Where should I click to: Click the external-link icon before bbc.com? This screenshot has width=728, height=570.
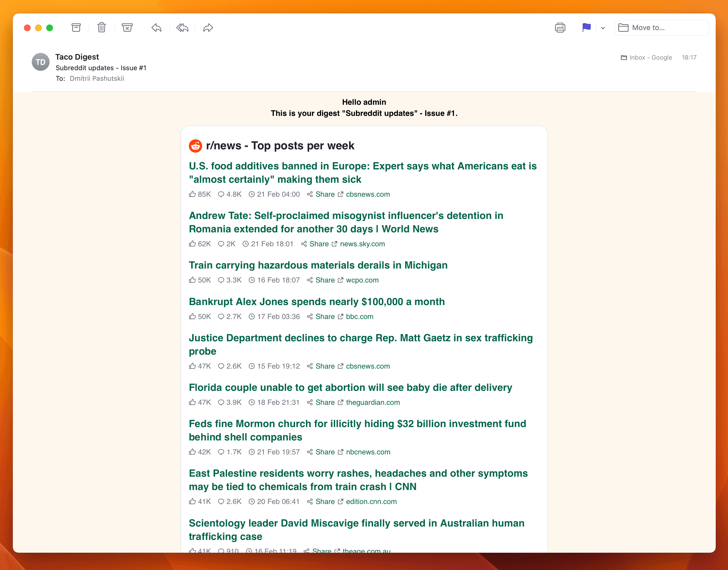pos(340,316)
